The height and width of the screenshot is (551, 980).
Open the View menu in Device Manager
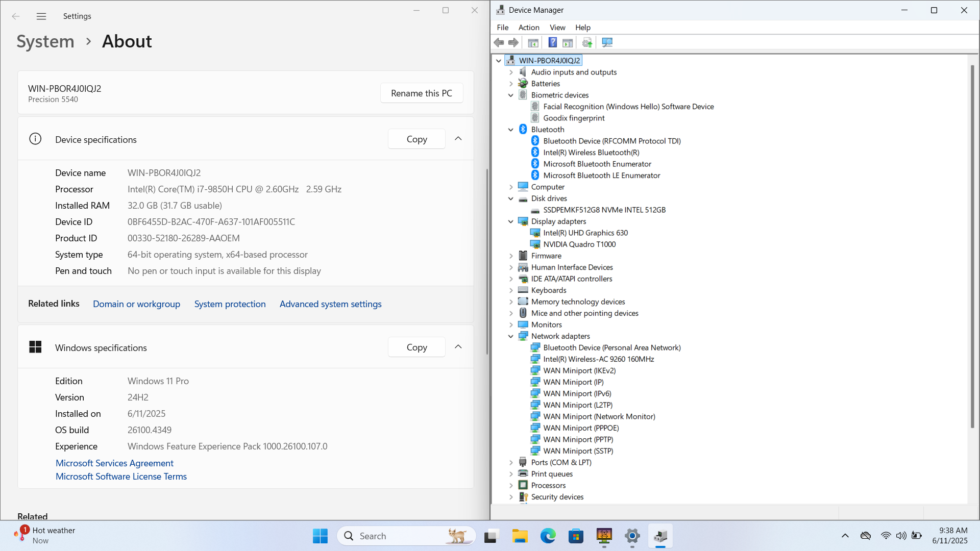point(557,28)
